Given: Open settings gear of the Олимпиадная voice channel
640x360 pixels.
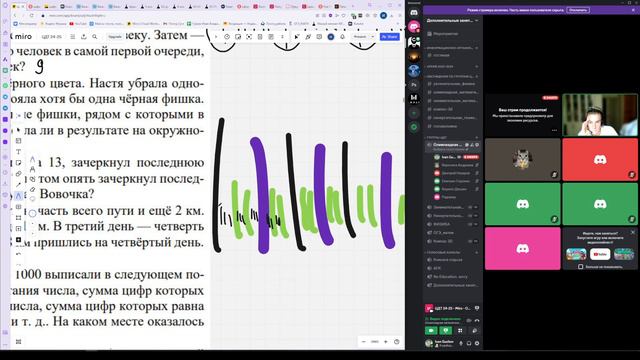Looking at the screenshot, I should coord(477,145).
